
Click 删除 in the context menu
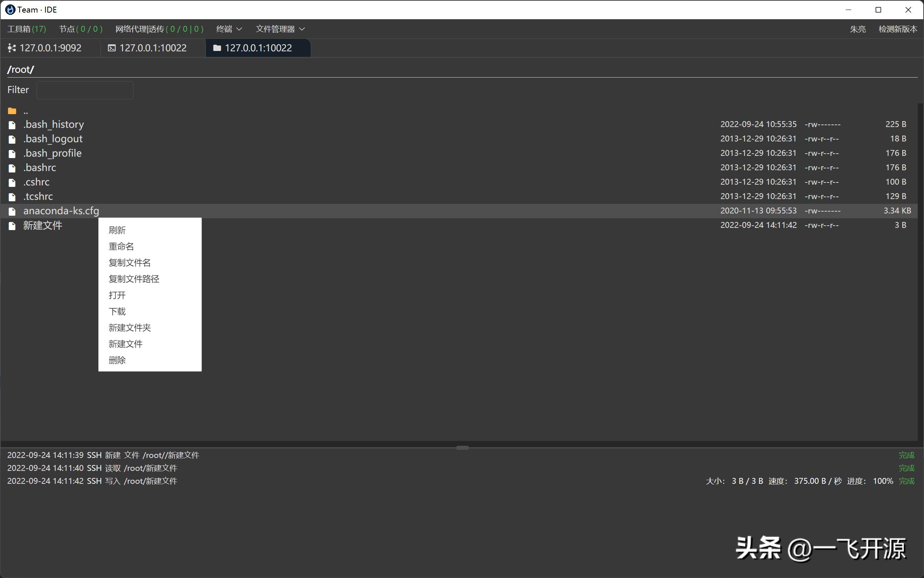[117, 360]
